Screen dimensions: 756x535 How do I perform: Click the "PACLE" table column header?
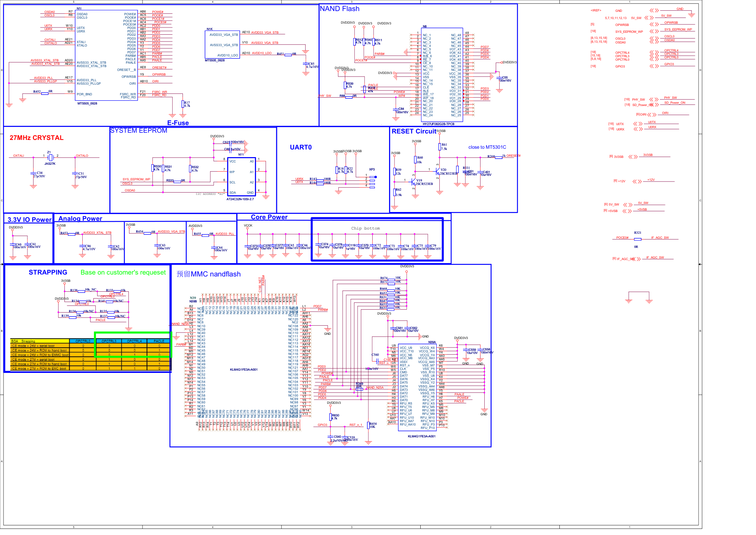click(x=159, y=341)
